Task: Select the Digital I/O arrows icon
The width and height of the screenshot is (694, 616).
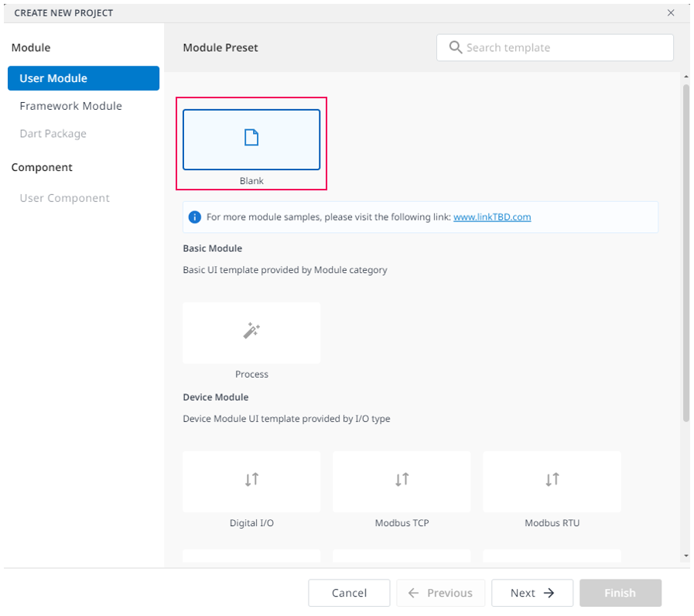Action: [x=252, y=479]
